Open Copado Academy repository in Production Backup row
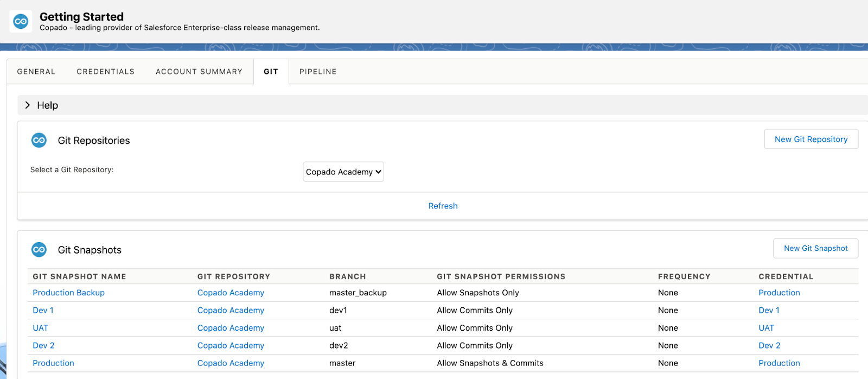The width and height of the screenshot is (868, 379). point(231,293)
